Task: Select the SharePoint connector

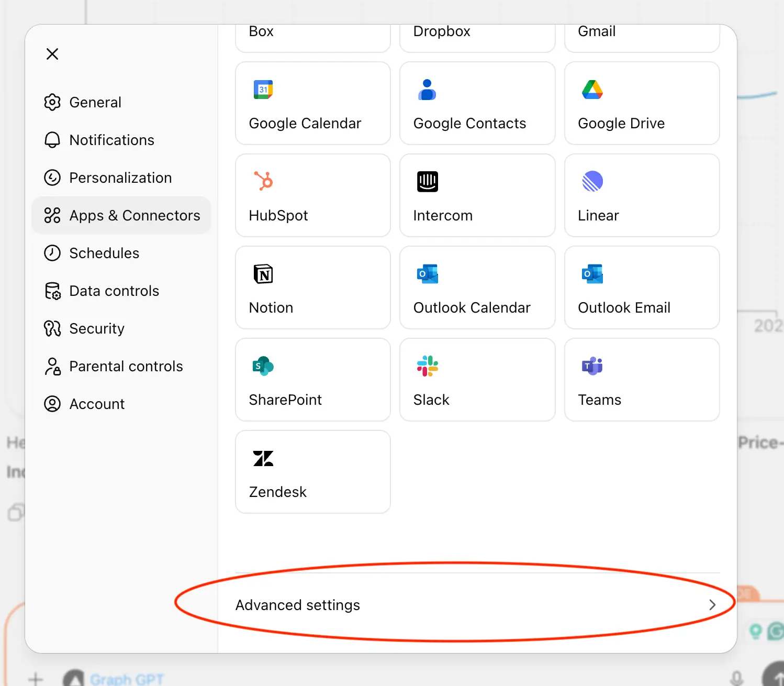Action: (312, 379)
